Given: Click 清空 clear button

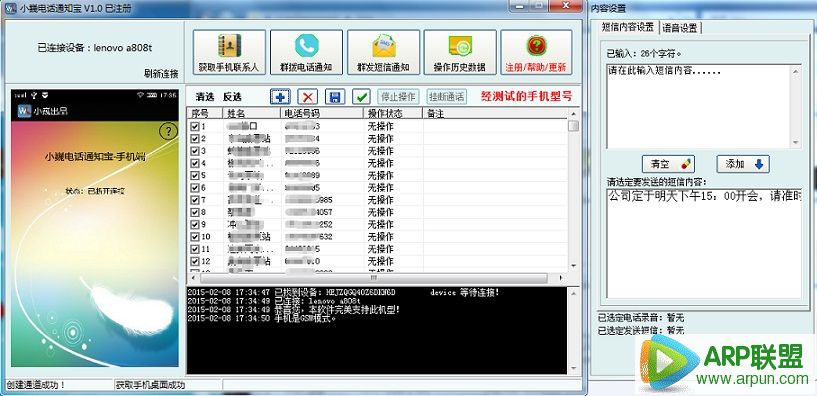Looking at the screenshot, I should [669, 164].
